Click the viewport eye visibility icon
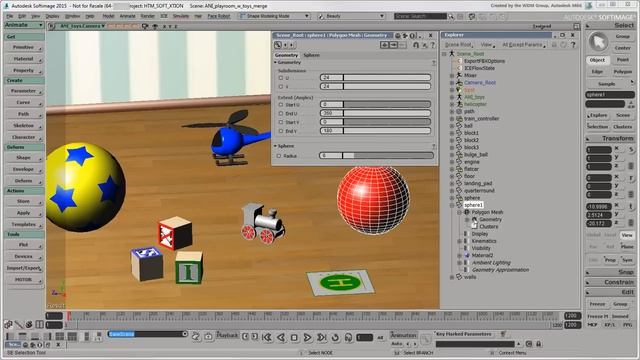The width and height of the screenshot is (640, 360). pyautogui.click(x=155, y=26)
